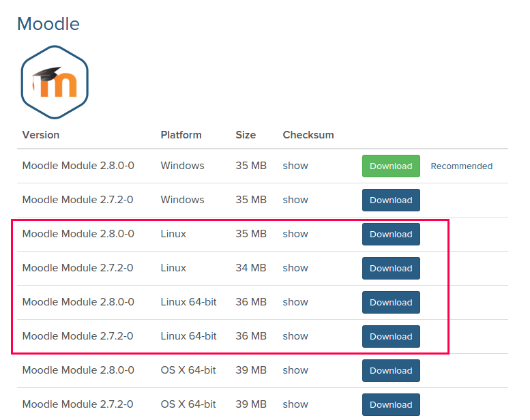Click Linux 64-bit platform cell for 2.8.0-0

pos(188,302)
